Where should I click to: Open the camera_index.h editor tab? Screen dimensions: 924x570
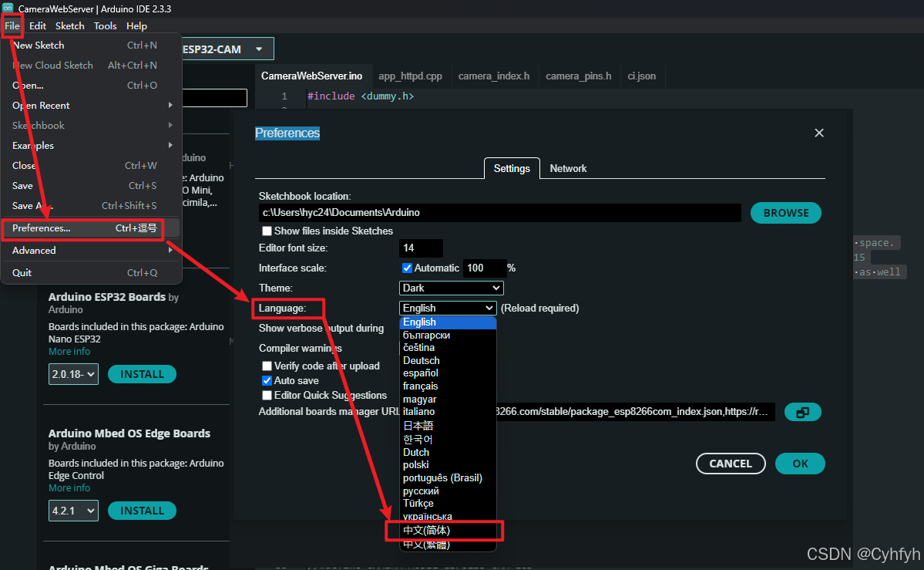(494, 76)
